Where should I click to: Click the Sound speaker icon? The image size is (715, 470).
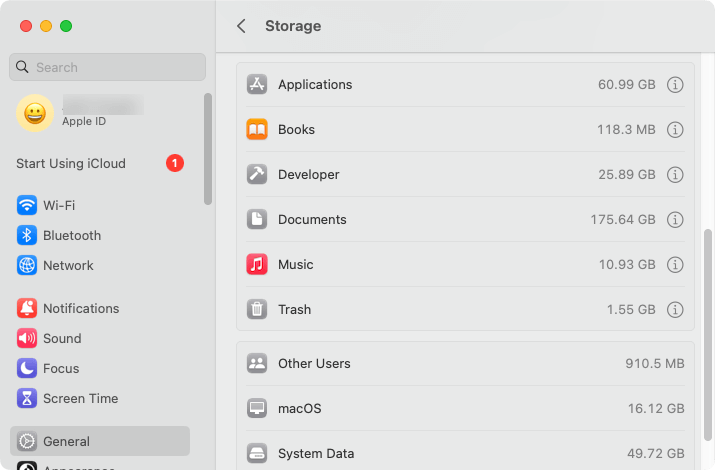pyautogui.click(x=27, y=338)
